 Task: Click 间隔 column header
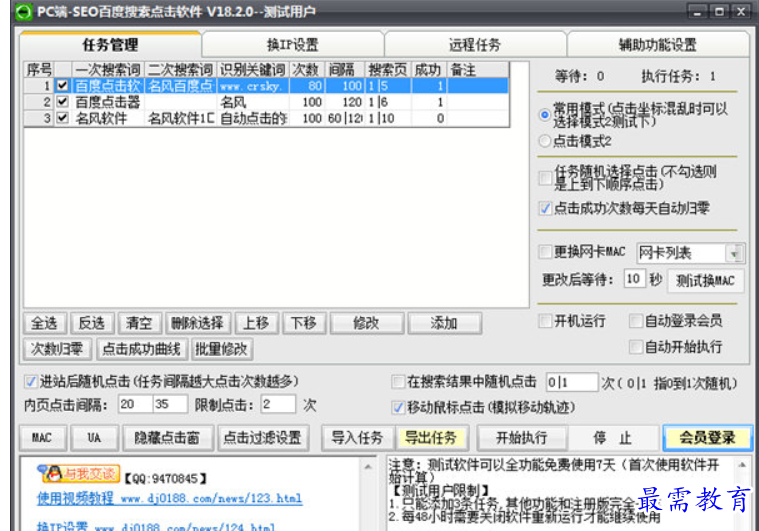[345, 70]
